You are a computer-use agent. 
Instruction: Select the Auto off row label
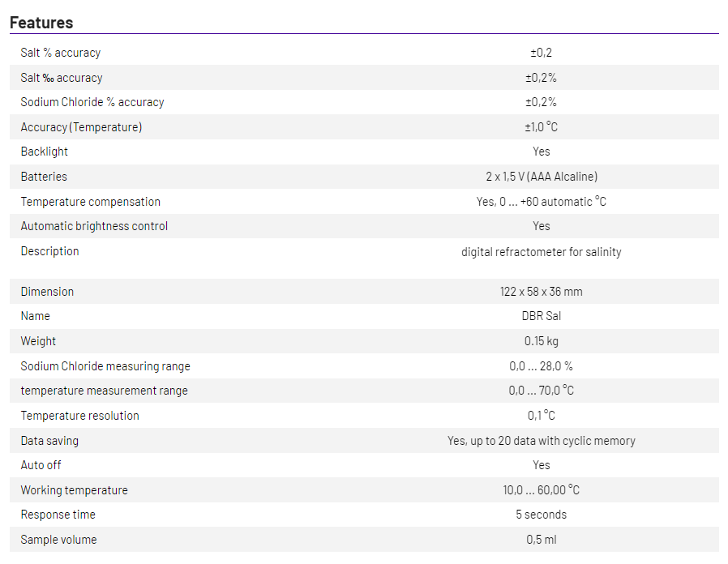tap(41, 465)
